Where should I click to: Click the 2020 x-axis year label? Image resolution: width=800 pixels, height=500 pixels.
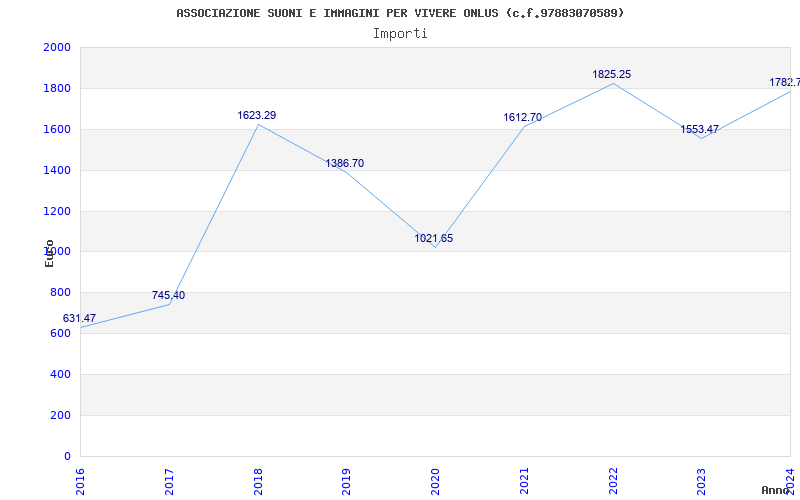pos(436,481)
